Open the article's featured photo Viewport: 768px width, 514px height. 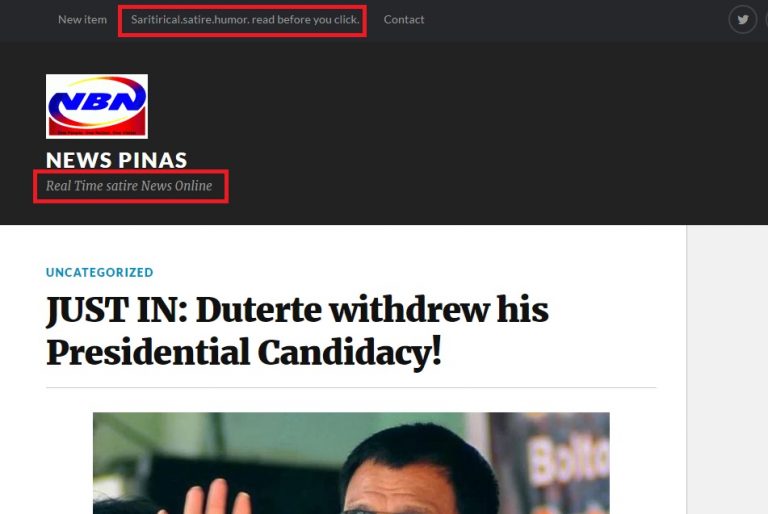coord(351,463)
